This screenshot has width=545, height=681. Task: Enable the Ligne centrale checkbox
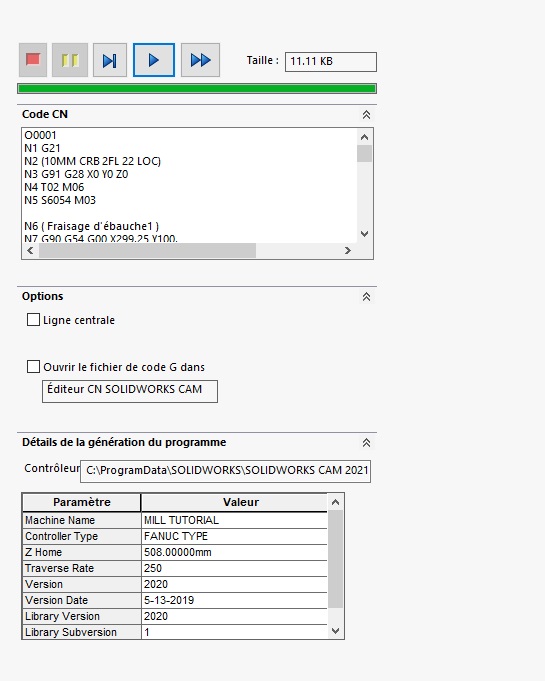coord(33,320)
